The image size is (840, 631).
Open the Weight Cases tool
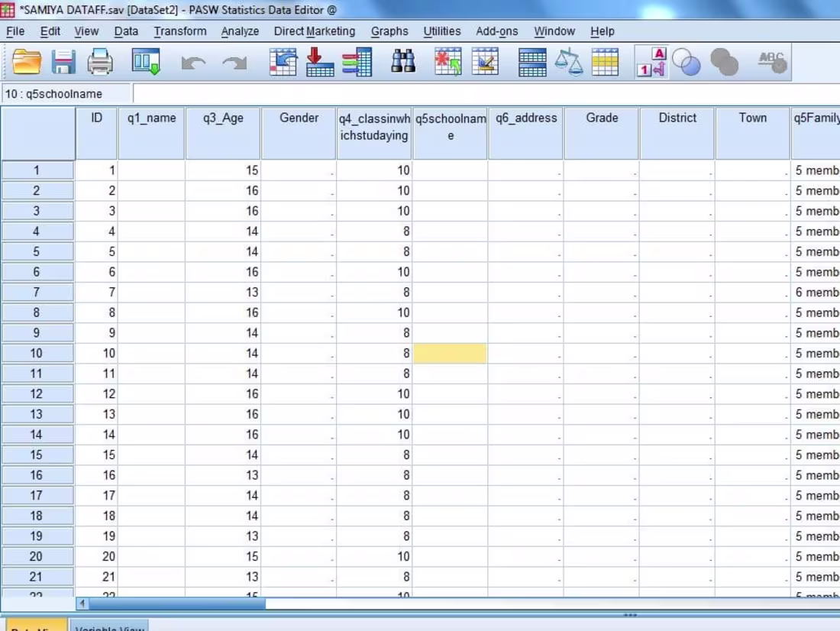[x=569, y=61]
